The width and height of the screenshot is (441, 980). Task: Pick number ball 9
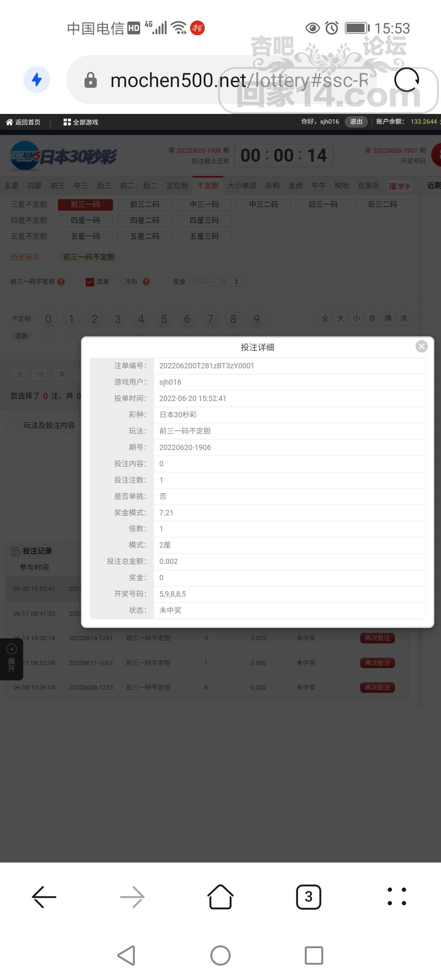click(256, 319)
